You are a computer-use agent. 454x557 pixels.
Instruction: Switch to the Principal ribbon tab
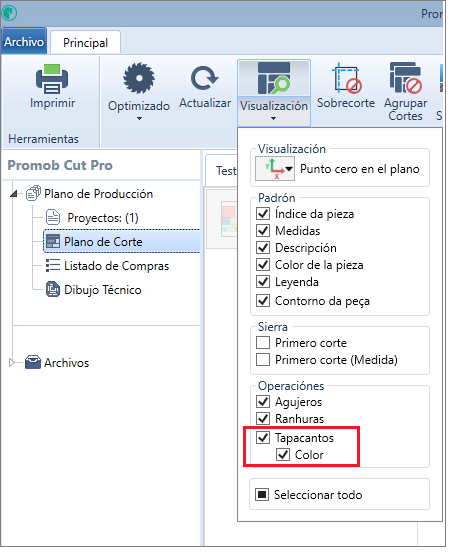click(x=85, y=43)
